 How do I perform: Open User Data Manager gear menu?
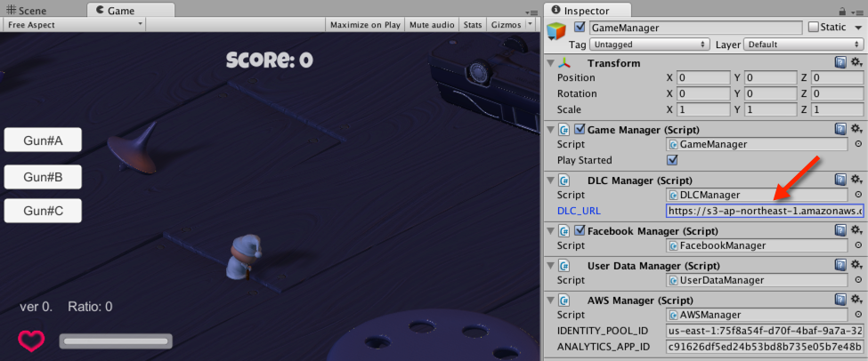pos(856,265)
